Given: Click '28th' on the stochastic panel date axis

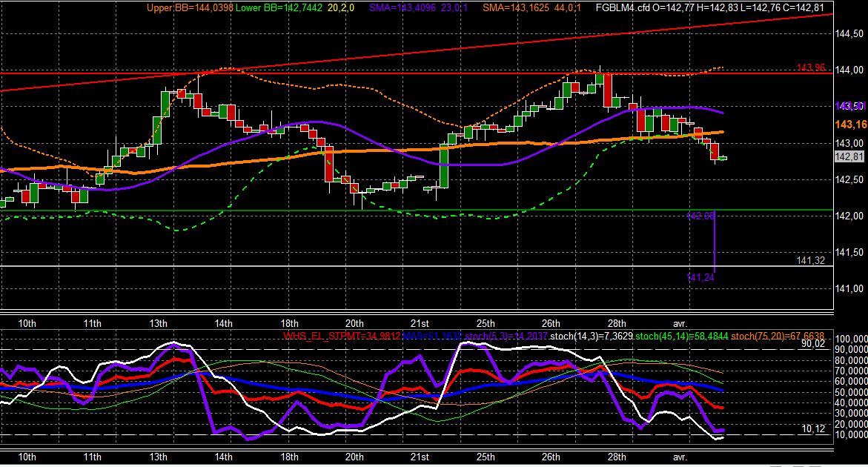Looking at the screenshot, I should (617, 457).
